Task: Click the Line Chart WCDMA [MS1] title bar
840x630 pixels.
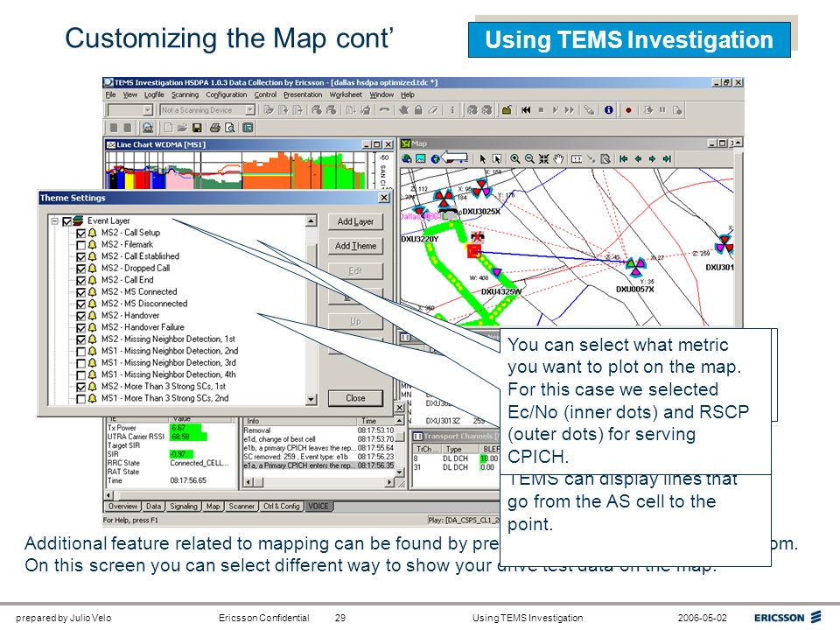Action: 249,144
